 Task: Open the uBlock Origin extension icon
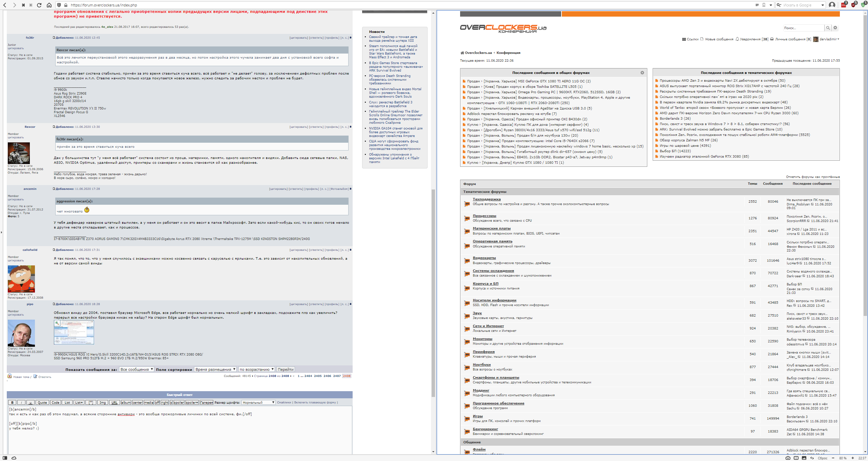pyautogui.click(x=853, y=5)
